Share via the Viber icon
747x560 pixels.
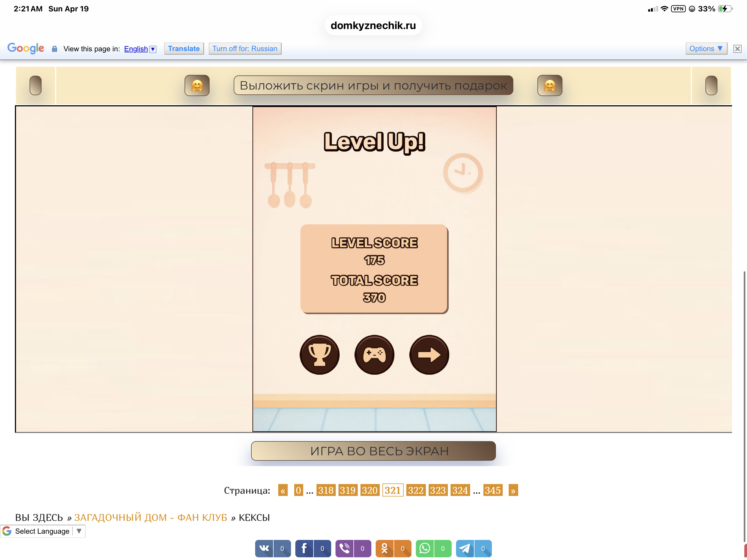(344, 548)
